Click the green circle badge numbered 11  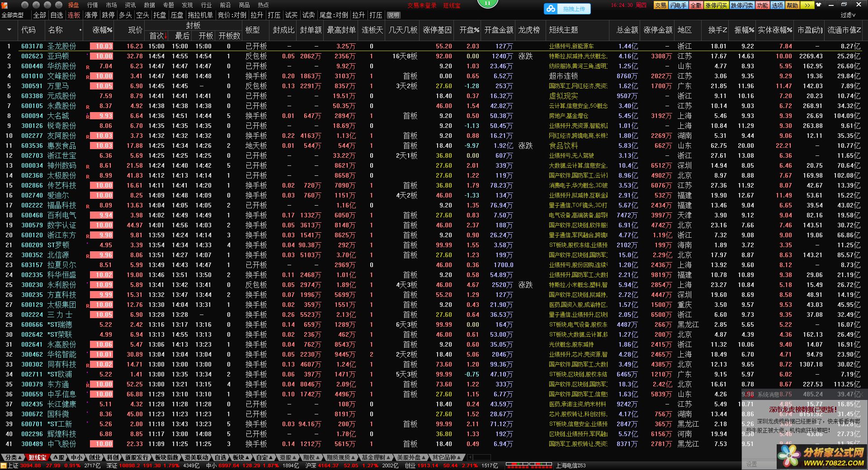pos(487,4)
